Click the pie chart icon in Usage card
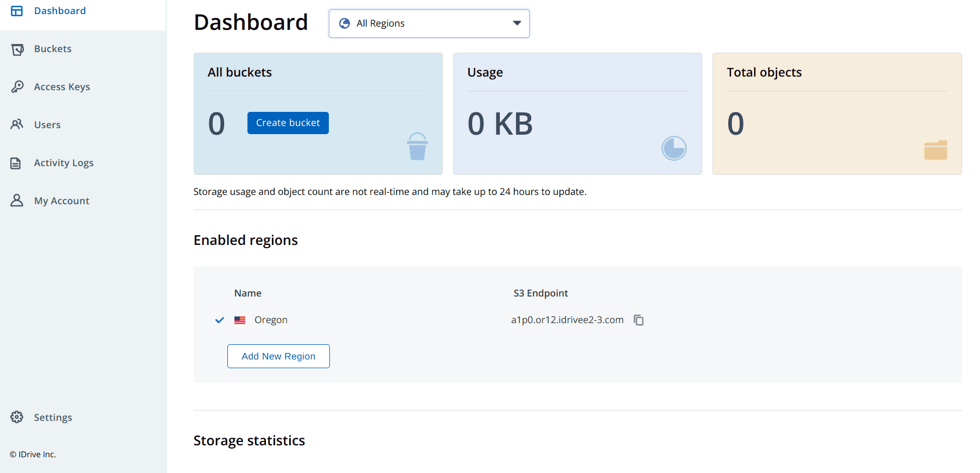The width and height of the screenshot is (980, 473). click(674, 148)
